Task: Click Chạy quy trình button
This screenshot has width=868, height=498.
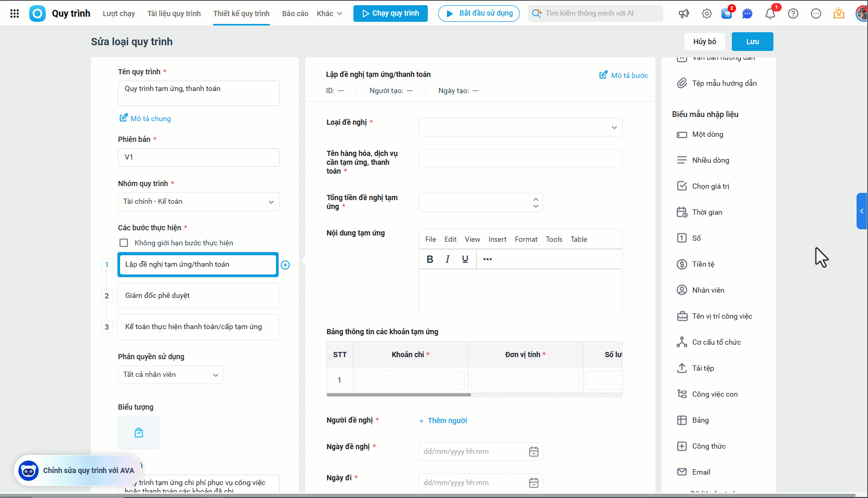Action: tap(390, 14)
